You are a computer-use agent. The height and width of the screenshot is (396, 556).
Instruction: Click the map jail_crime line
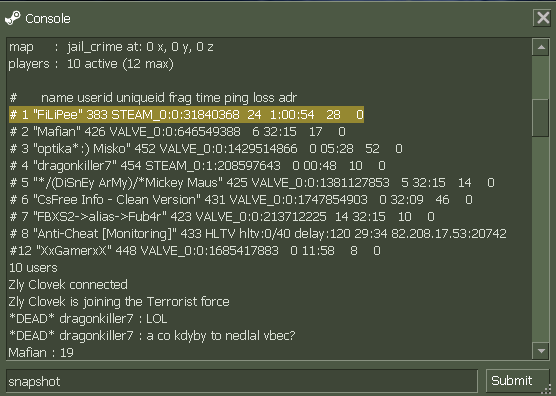[111, 47]
